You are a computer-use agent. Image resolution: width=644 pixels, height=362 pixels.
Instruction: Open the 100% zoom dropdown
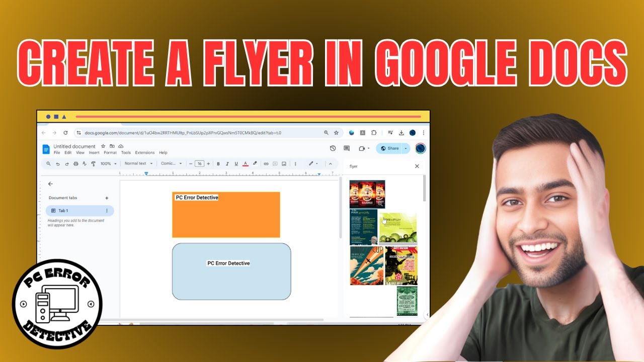coord(108,163)
